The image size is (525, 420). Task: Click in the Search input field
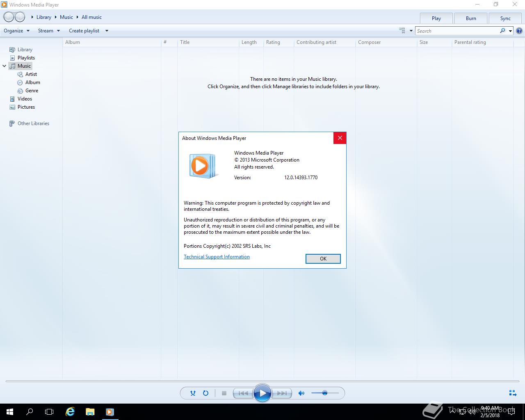click(x=457, y=31)
